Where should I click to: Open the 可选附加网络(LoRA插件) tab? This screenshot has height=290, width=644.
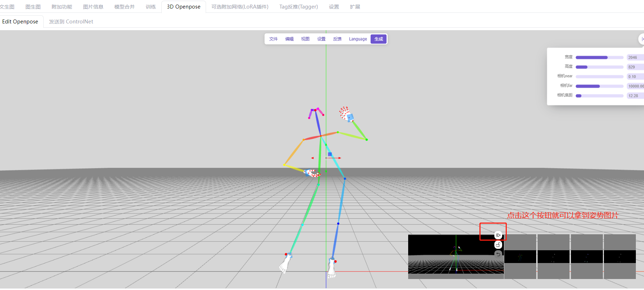(240, 7)
